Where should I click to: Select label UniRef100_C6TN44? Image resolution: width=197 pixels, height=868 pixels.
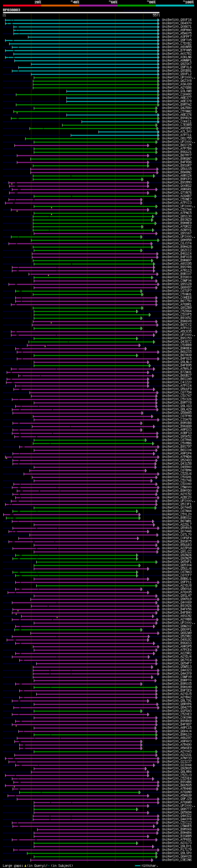point(177,511)
